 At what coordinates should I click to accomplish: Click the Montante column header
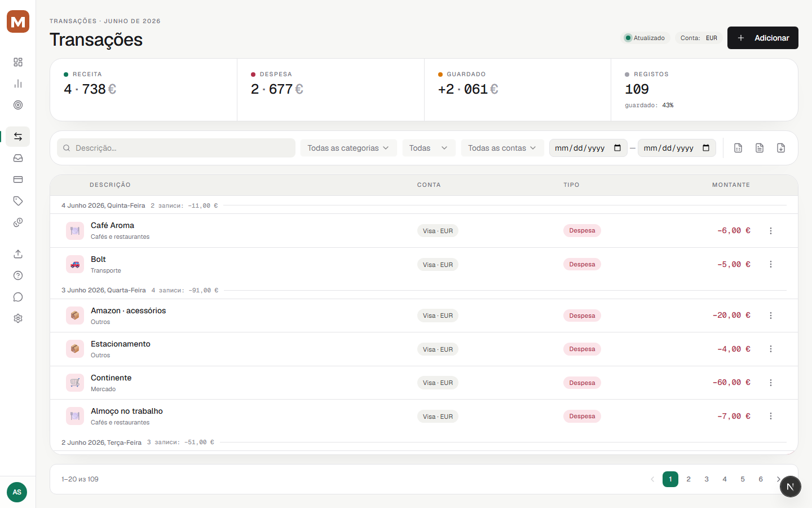pos(731,185)
